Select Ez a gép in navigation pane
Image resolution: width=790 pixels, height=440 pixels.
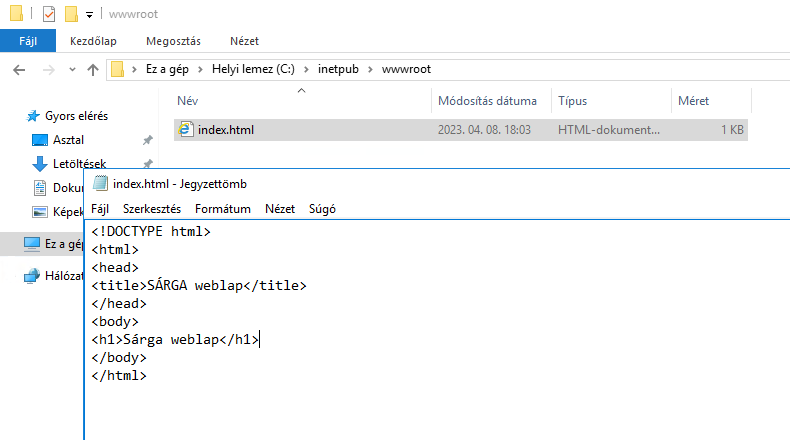(x=62, y=243)
